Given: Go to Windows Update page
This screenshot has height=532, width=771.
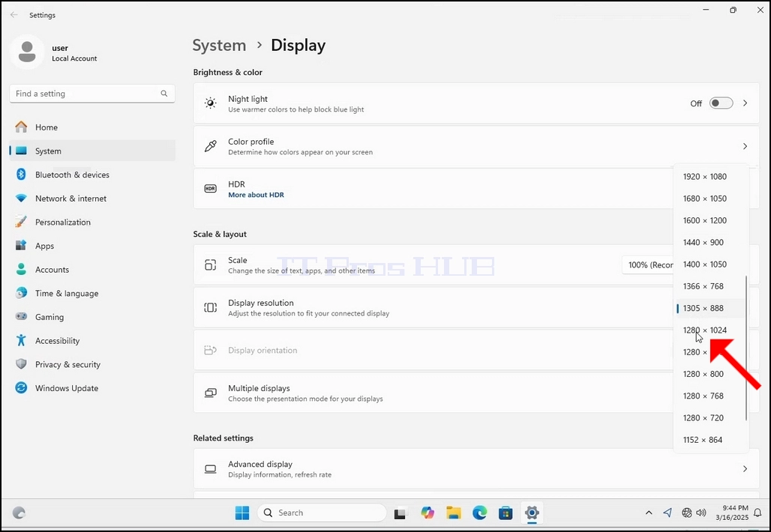Looking at the screenshot, I should pyautogui.click(x=92, y=388).
